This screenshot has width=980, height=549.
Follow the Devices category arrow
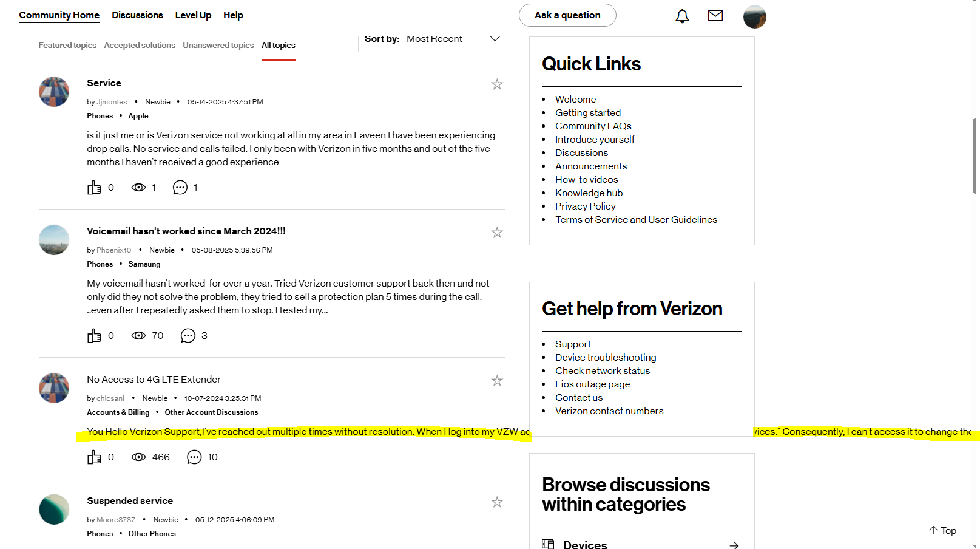click(x=734, y=545)
